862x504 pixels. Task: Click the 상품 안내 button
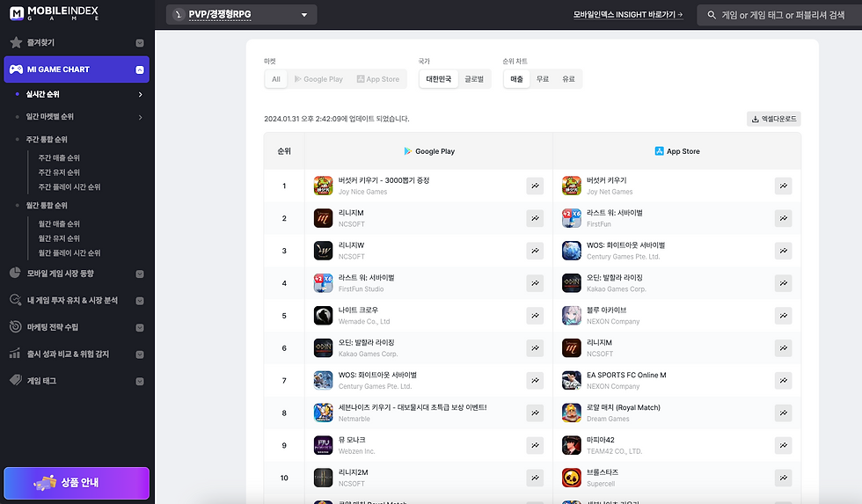[77, 483]
